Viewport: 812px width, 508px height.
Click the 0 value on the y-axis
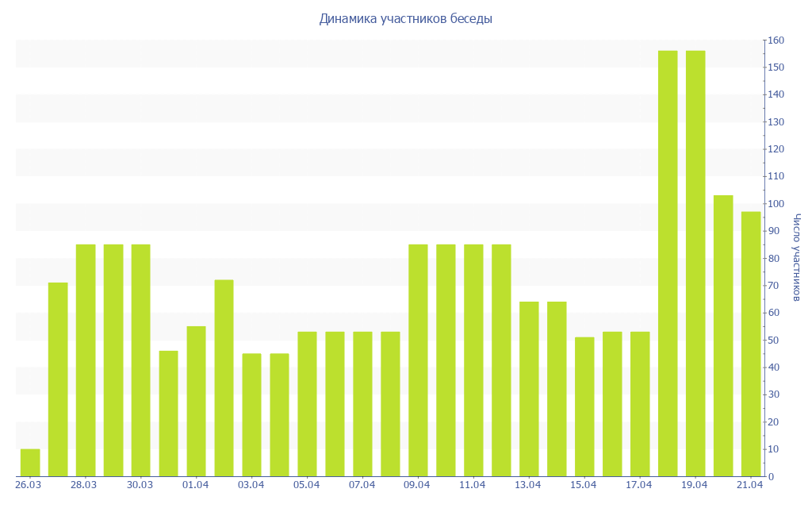click(771, 476)
